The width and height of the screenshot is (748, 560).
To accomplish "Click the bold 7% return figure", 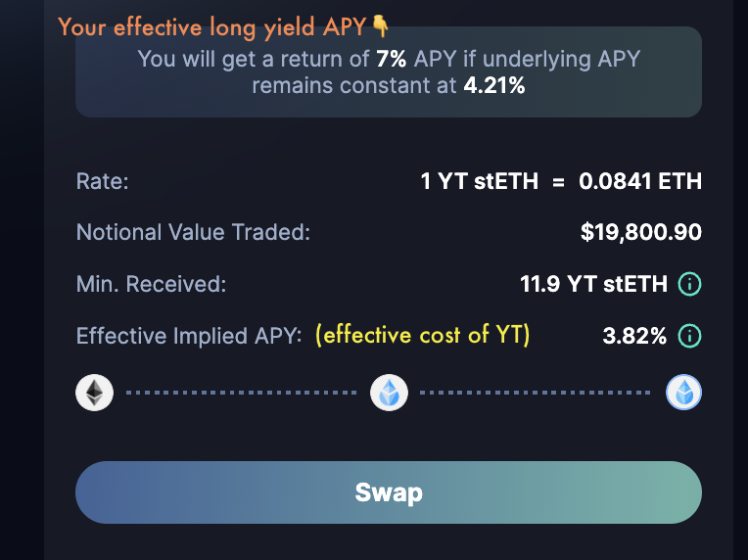I will (x=392, y=59).
